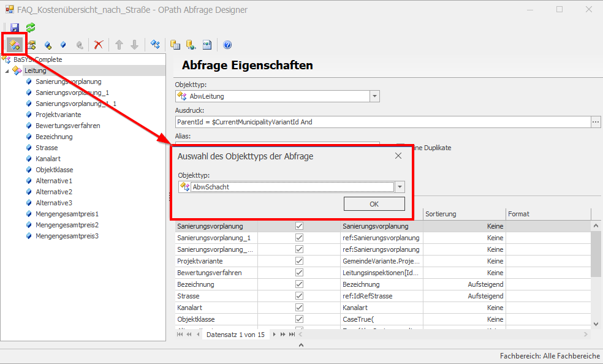
Task: Click the move down arrow icon
Action: coord(134,45)
